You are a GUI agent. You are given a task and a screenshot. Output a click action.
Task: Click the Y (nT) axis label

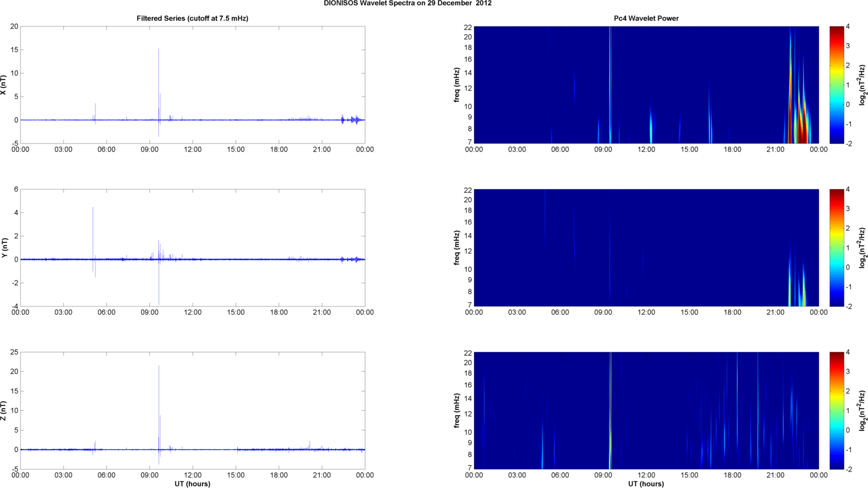point(3,248)
